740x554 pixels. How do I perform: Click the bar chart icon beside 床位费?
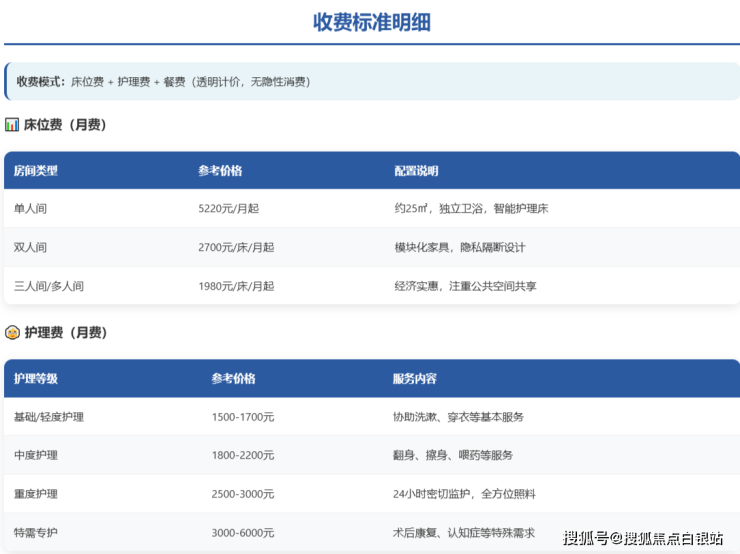pyautogui.click(x=12, y=125)
